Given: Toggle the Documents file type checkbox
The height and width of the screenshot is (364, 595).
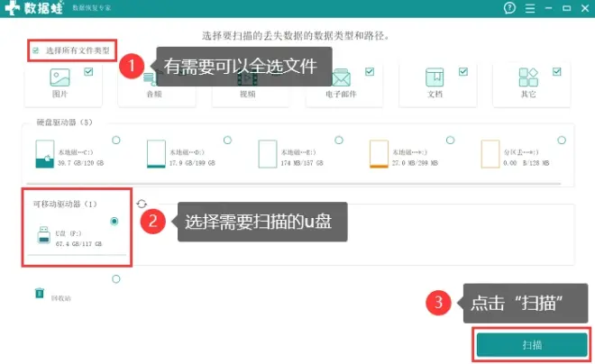Looking at the screenshot, I should pyautogui.click(x=463, y=70).
